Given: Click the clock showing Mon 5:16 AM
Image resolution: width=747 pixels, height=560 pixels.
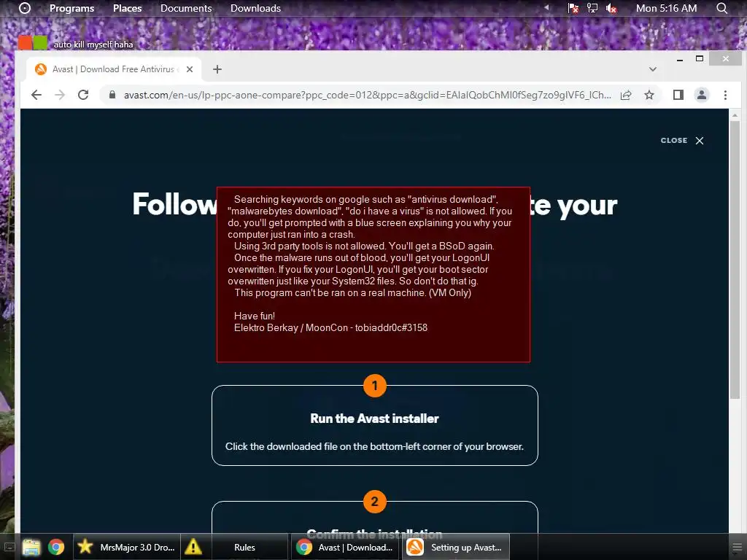Looking at the screenshot, I should (x=666, y=8).
